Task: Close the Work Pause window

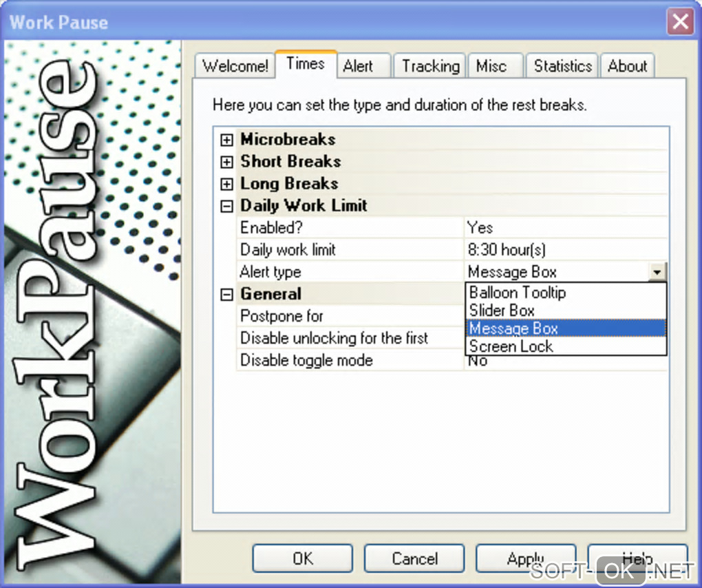Action: [x=681, y=21]
